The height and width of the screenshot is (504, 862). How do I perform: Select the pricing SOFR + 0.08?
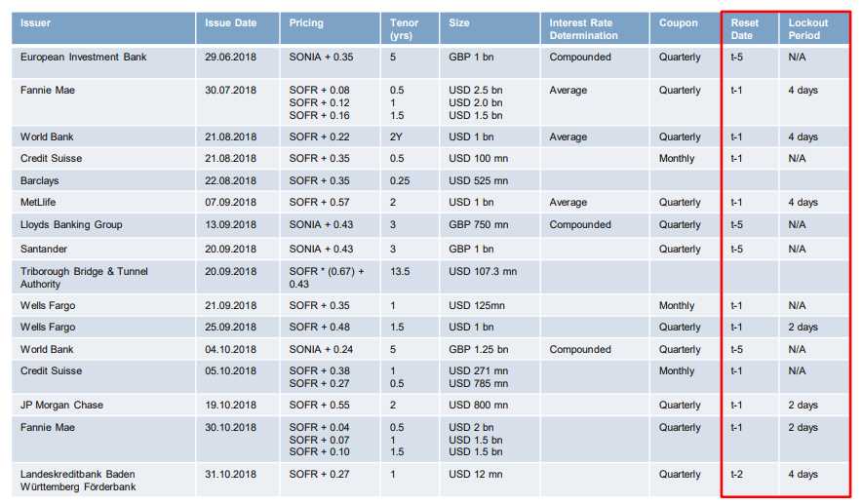[320, 90]
